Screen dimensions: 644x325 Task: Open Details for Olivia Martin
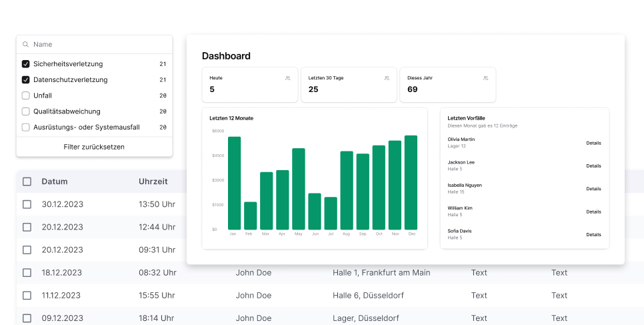click(x=593, y=143)
